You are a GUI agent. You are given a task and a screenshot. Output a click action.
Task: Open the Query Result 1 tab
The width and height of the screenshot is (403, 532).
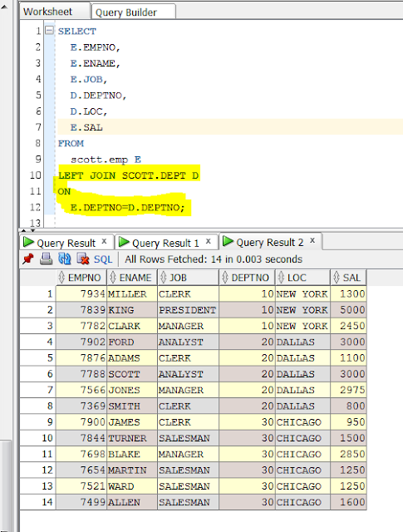tap(165, 243)
